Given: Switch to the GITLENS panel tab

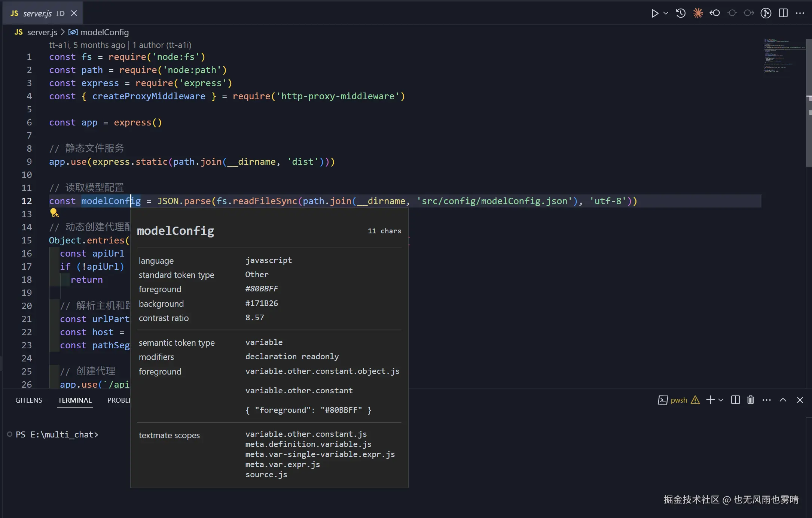Looking at the screenshot, I should tap(29, 400).
